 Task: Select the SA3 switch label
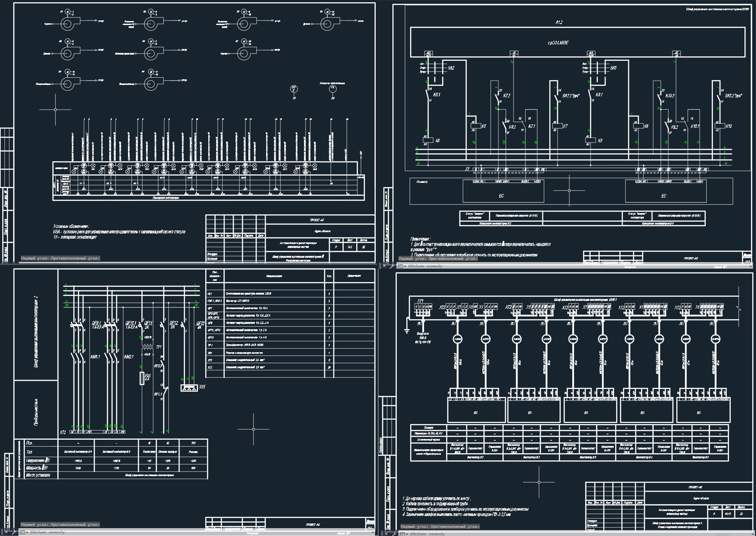613,68
